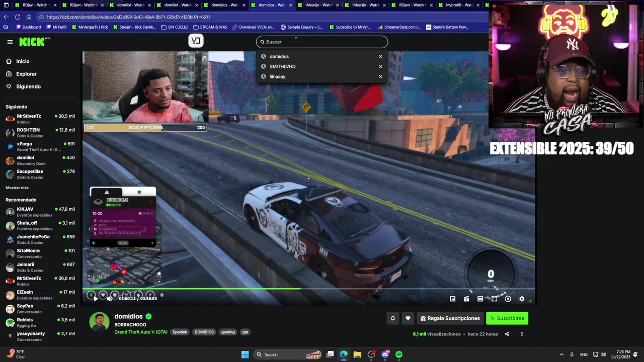Screen dimensions: 644x362
Task: Click the VD icon beside search
Action: coord(196,41)
